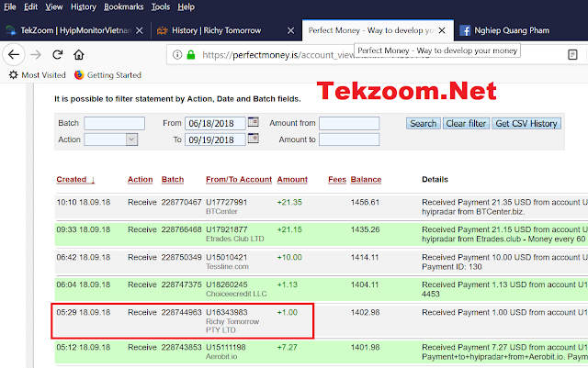This screenshot has width=588, height=368.
Task: Click the Facebook favicon on Nghiep Quang Pham tab
Action: 465,30
